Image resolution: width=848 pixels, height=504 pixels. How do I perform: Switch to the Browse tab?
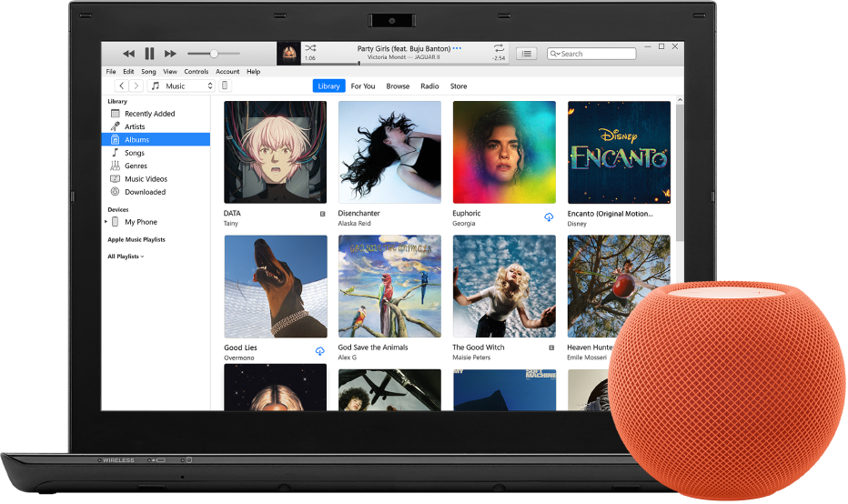[x=398, y=86]
